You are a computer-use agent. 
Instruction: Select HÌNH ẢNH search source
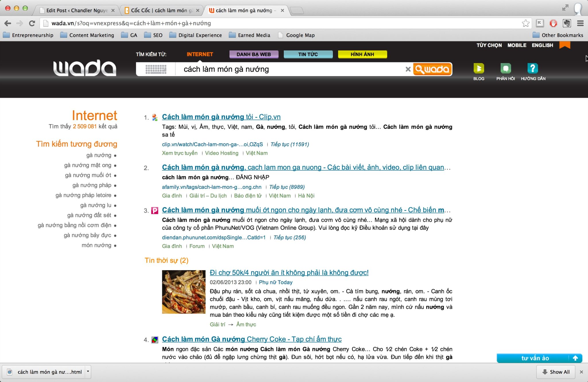362,54
